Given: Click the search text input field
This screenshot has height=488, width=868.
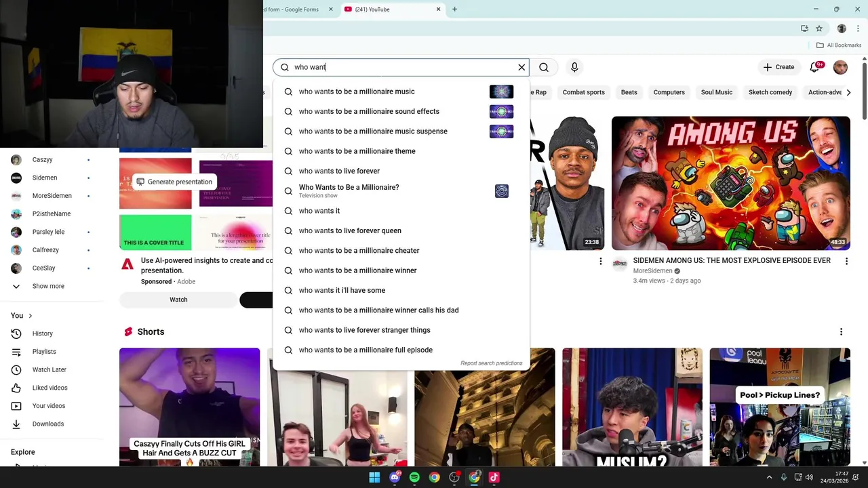Looking at the screenshot, I should (x=401, y=67).
